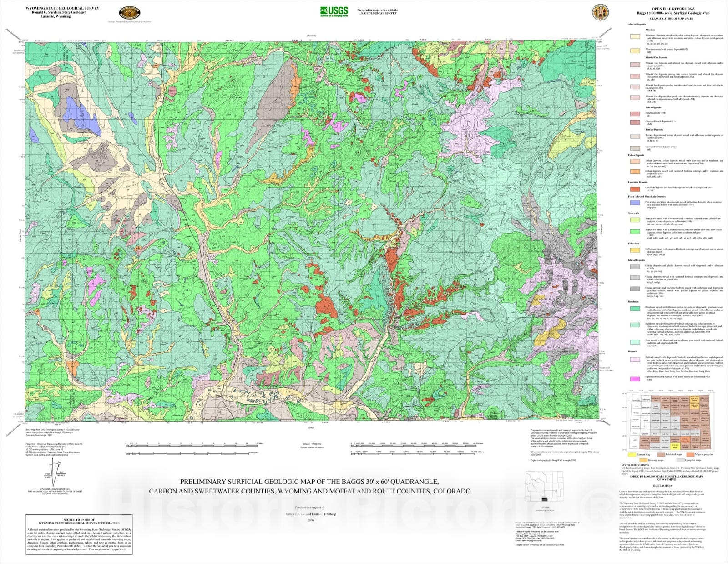Screen dimensions: 728x564
Task: Click the gray Compiled maps key swatch
Action: (681, 460)
